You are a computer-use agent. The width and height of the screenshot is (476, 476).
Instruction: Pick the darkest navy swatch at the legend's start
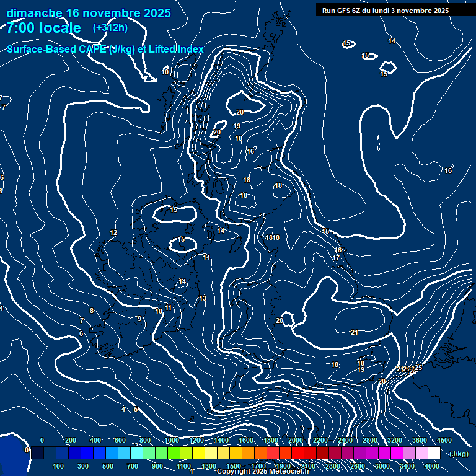click(x=37, y=453)
